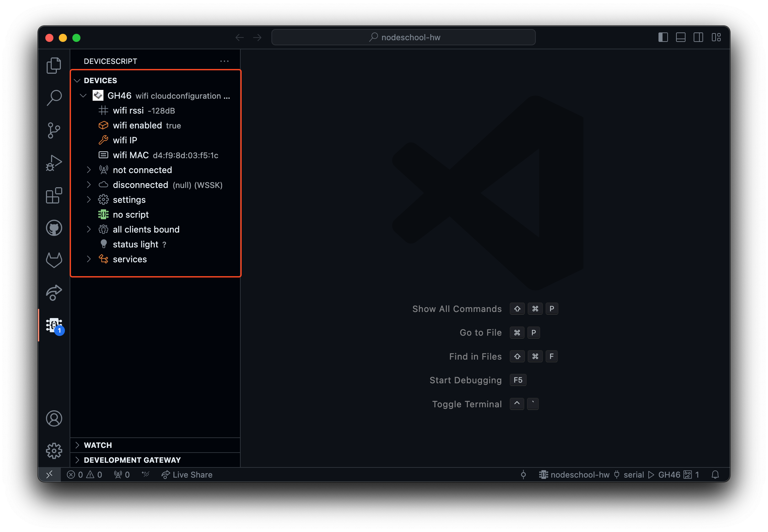
Task: Expand the 'disconnected (null) (WSSK)' item
Action: [x=89, y=185]
